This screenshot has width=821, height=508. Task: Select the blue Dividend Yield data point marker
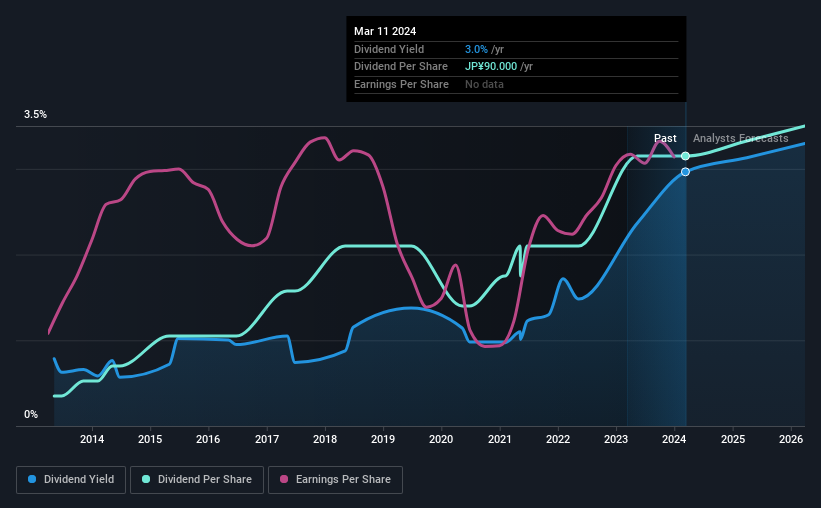(685, 172)
